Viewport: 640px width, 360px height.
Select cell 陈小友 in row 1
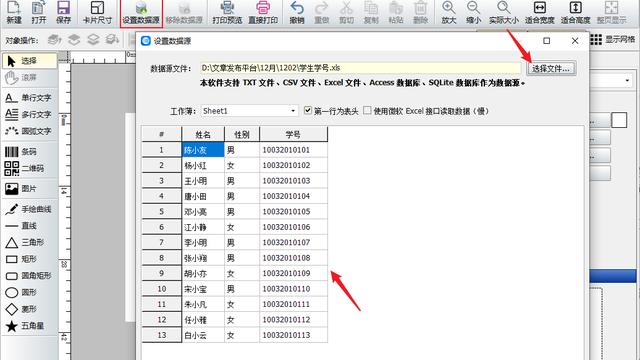tap(203, 150)
